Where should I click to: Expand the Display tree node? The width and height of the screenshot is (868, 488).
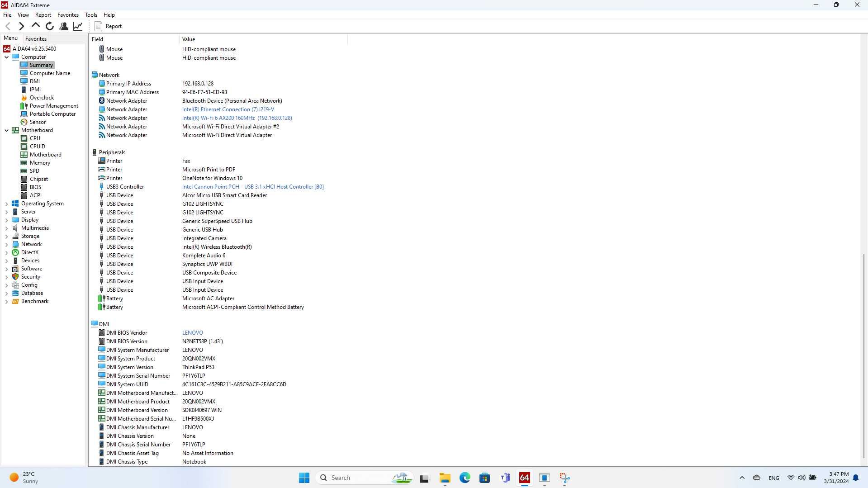[x=6, y=220]
